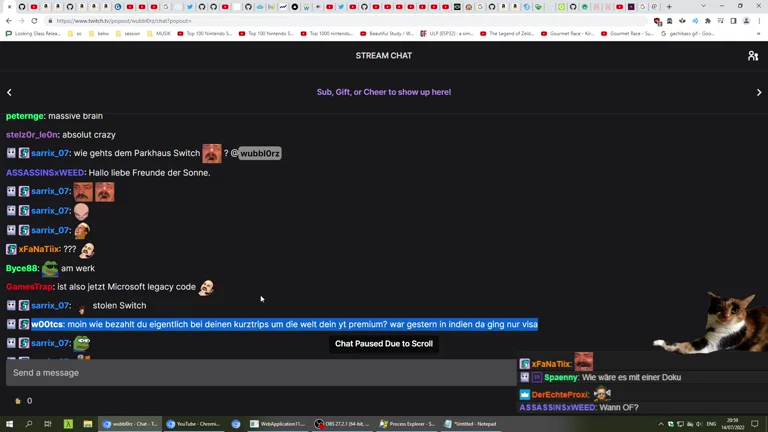The height and width of the screenshot is (432, 768).
Task: Switch to OBS 27.2.1 taskbar window
Action: (342, 424)
